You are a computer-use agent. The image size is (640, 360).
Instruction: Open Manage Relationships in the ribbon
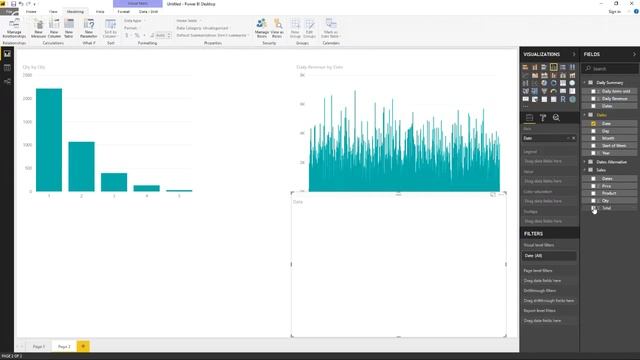coord(14,28)
